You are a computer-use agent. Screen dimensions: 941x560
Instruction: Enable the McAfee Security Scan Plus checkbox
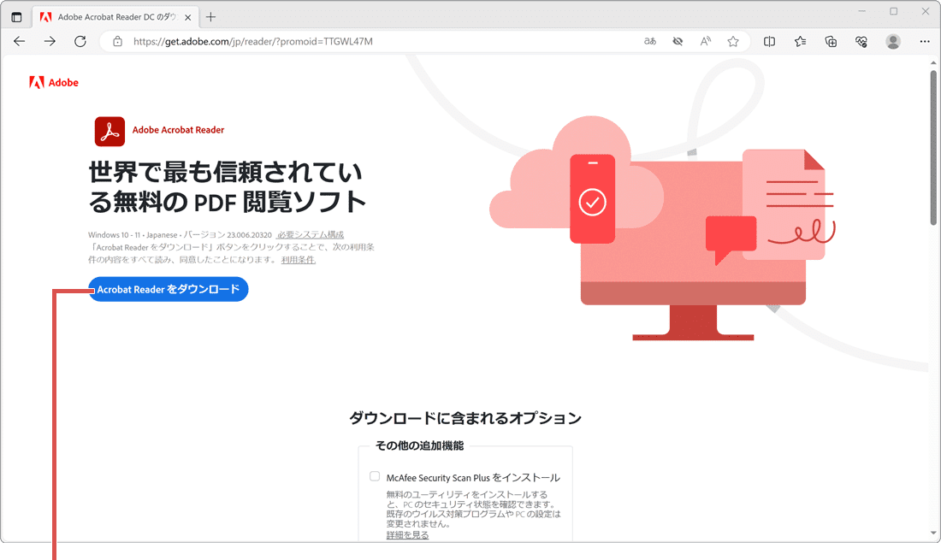coord(374,475)
